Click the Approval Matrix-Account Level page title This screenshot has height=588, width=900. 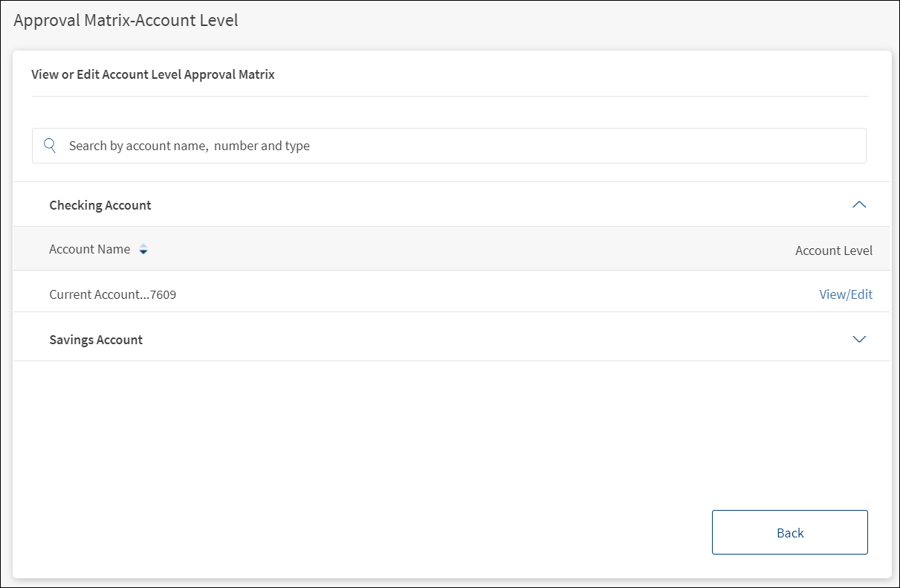126,20
